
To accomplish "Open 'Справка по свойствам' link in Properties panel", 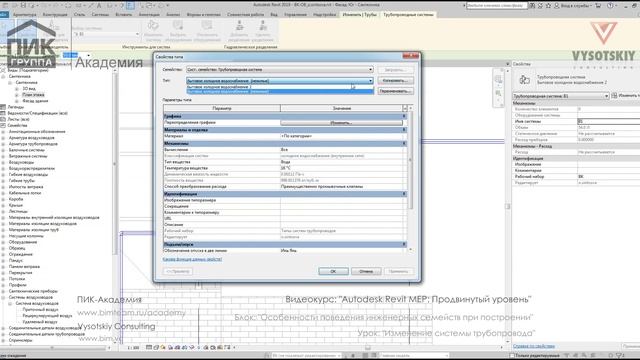I will point(533,346).
